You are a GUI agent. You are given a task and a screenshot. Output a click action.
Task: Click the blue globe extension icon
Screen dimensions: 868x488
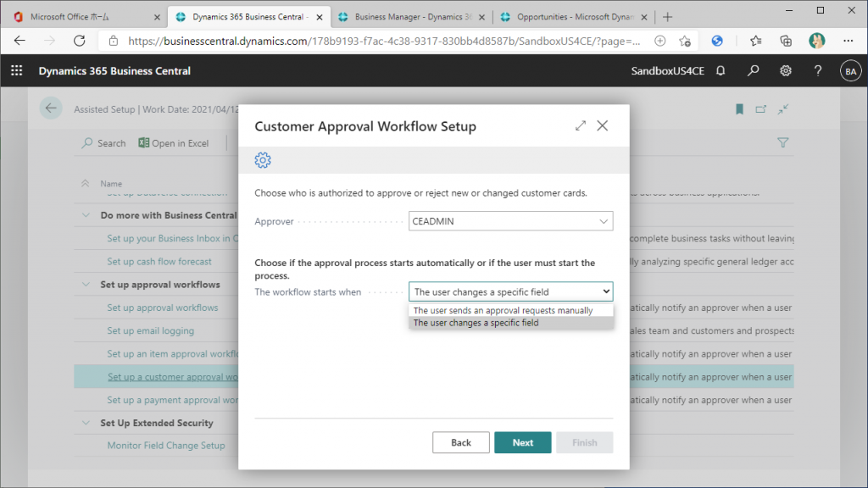tap(717, 41)
